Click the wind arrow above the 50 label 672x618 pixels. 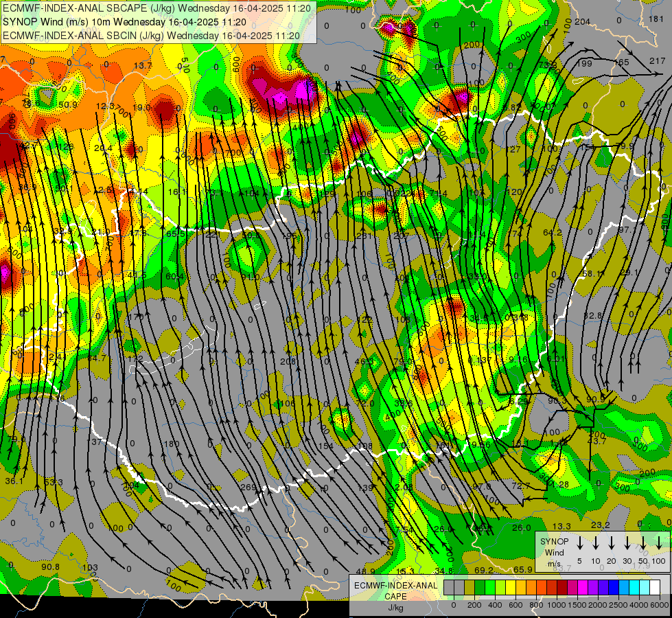(x=643, y=543)
